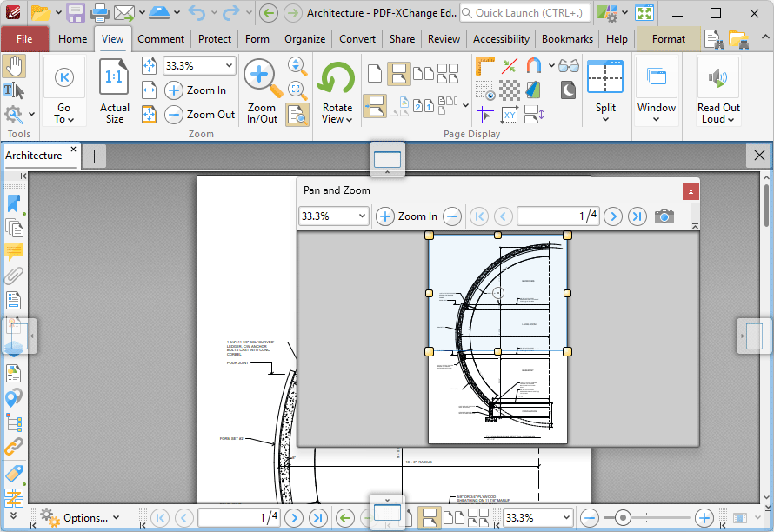Click Zoom In in the Pan and Zoom window
The height and width of the screenshot is (532, 774).
click(384, 216)
